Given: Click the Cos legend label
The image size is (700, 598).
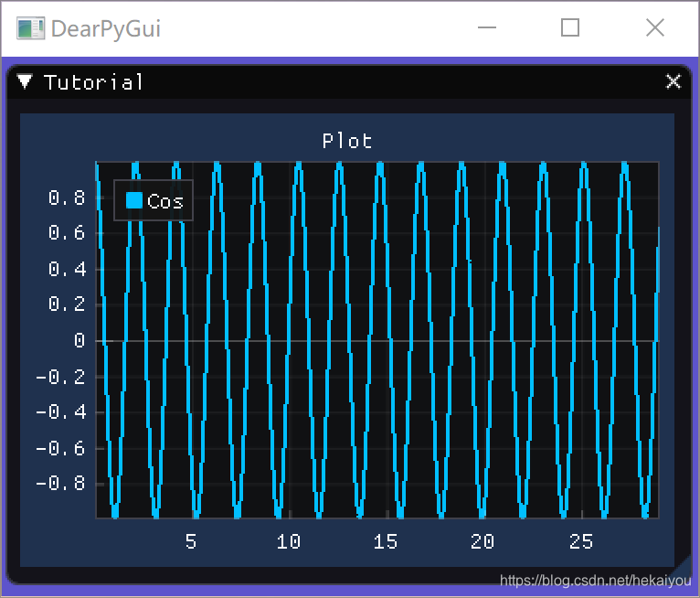Looking at the screenshot, I should click(x=164, y=201).
